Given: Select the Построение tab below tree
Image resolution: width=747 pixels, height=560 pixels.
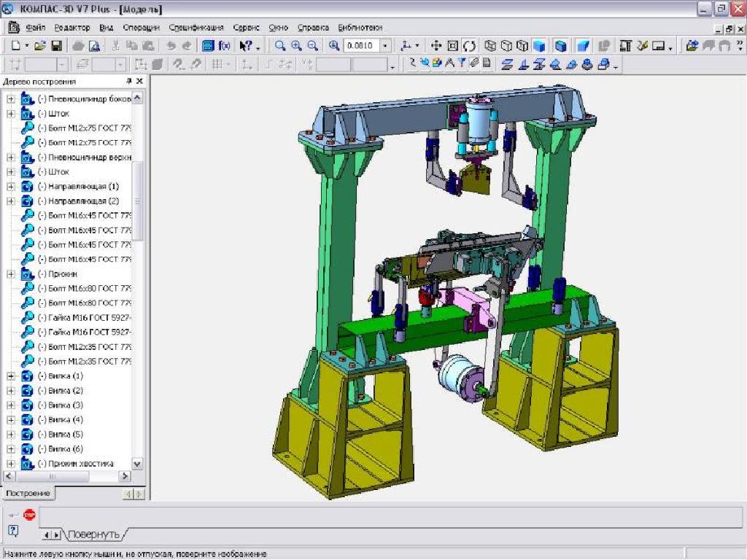Looking at the screenshot, I should click(28, 494).
